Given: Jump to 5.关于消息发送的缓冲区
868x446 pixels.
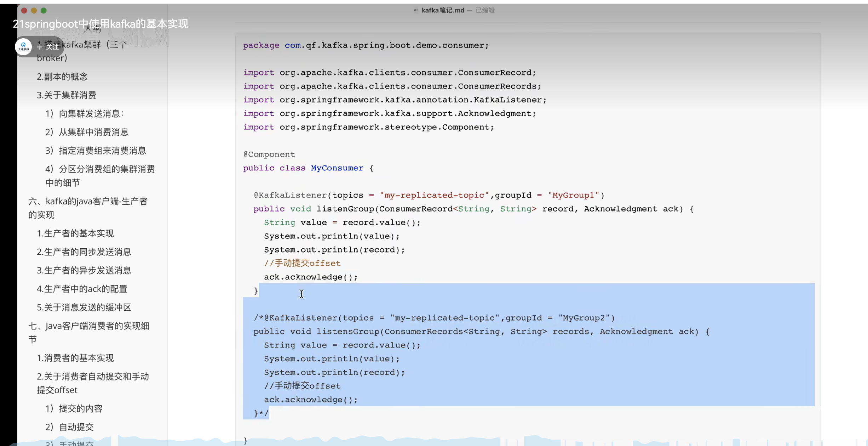Looking at the screenshot, I should coord(84,307).
